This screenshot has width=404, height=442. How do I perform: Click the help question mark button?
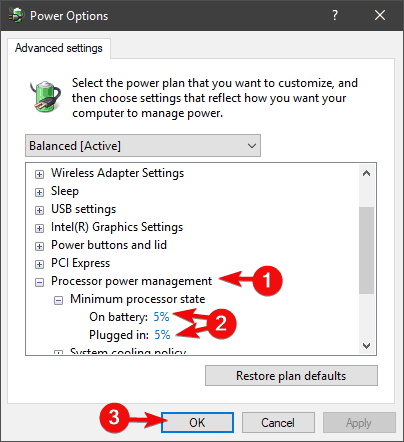335,15
